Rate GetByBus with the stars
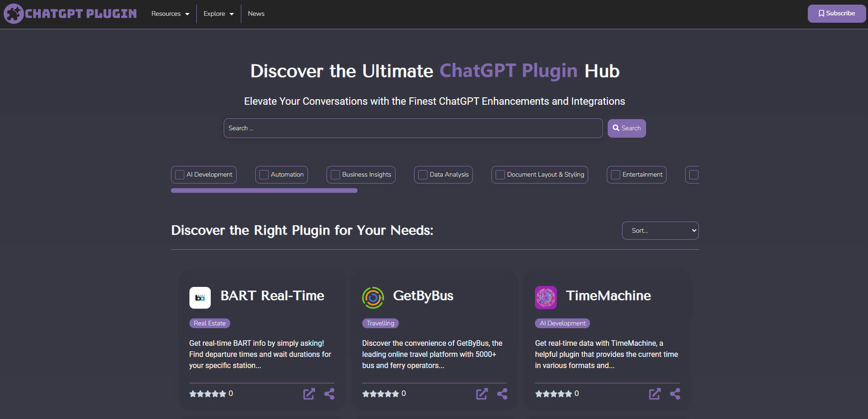Screen dimensions: 868x419 pyautogui.click(x=380, y=394)
